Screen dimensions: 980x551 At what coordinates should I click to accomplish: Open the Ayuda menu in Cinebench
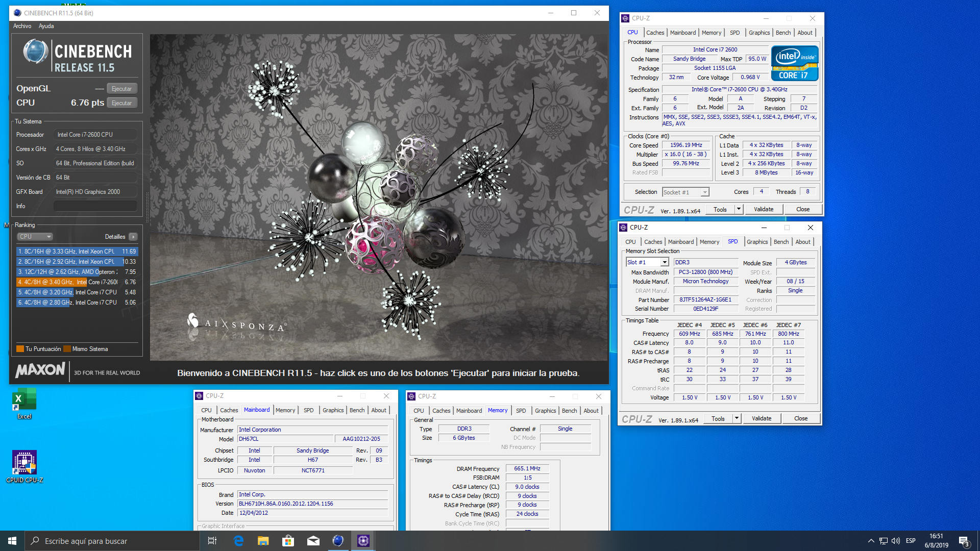(46, 26)
